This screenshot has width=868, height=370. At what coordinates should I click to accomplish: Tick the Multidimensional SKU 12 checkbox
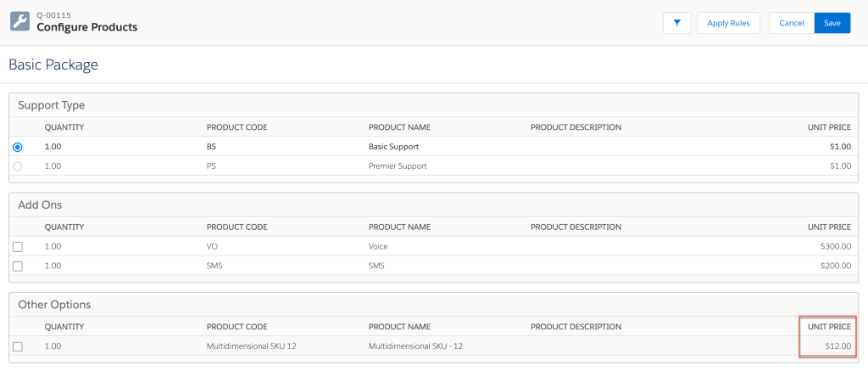[x=18, y=346]
